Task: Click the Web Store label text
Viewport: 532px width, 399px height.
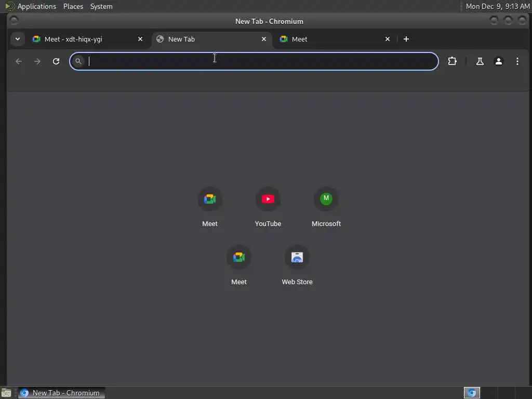Action: pos(297,282)
